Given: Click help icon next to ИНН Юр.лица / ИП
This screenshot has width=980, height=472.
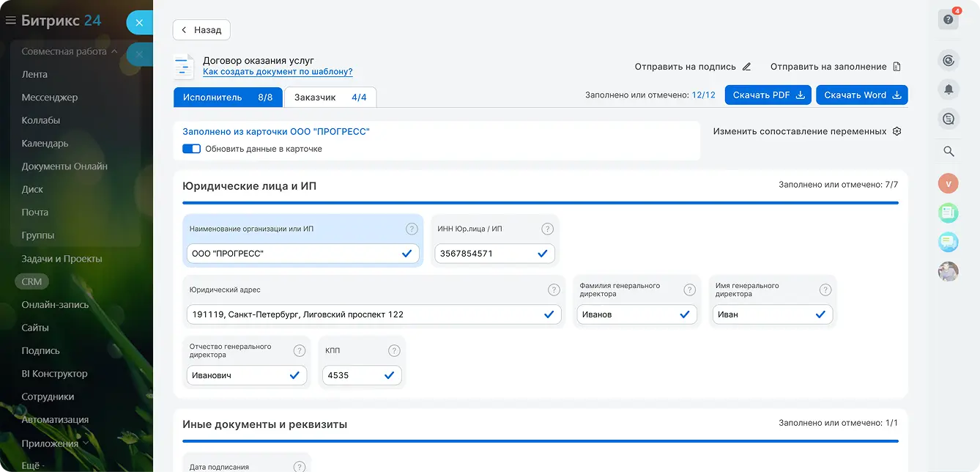Looking at the screenshot, I should tap(547, 229).
